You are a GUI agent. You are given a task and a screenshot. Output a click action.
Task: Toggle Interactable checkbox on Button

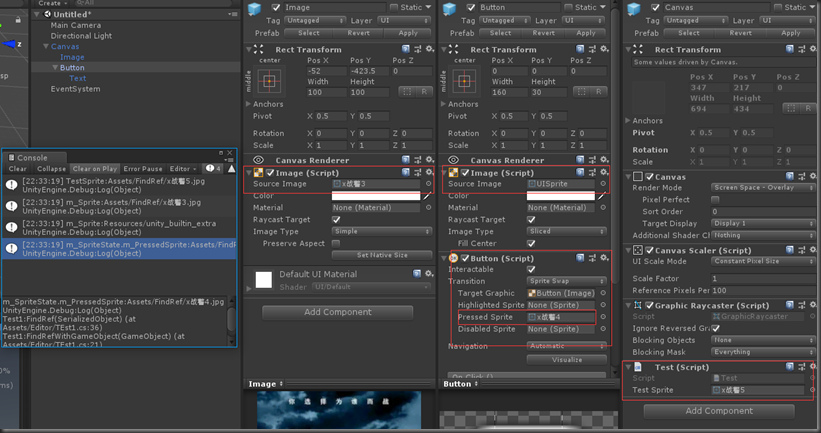[531, 269]
